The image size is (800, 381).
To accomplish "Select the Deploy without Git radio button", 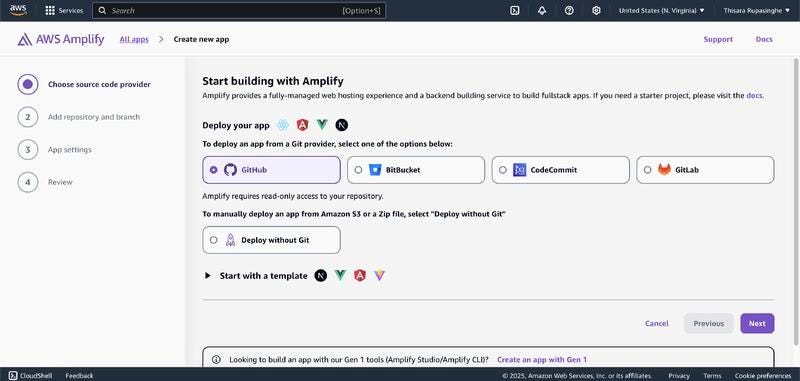I will click(x=213, y=240).
